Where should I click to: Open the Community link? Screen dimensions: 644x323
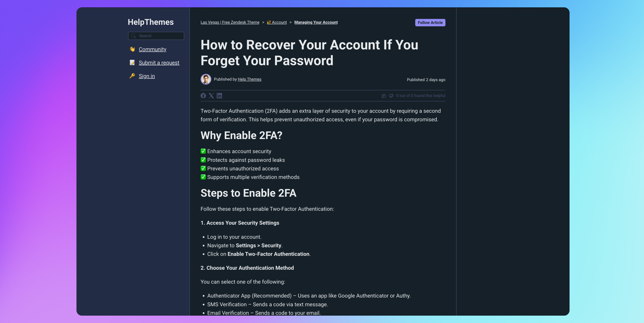click(153, 49)
